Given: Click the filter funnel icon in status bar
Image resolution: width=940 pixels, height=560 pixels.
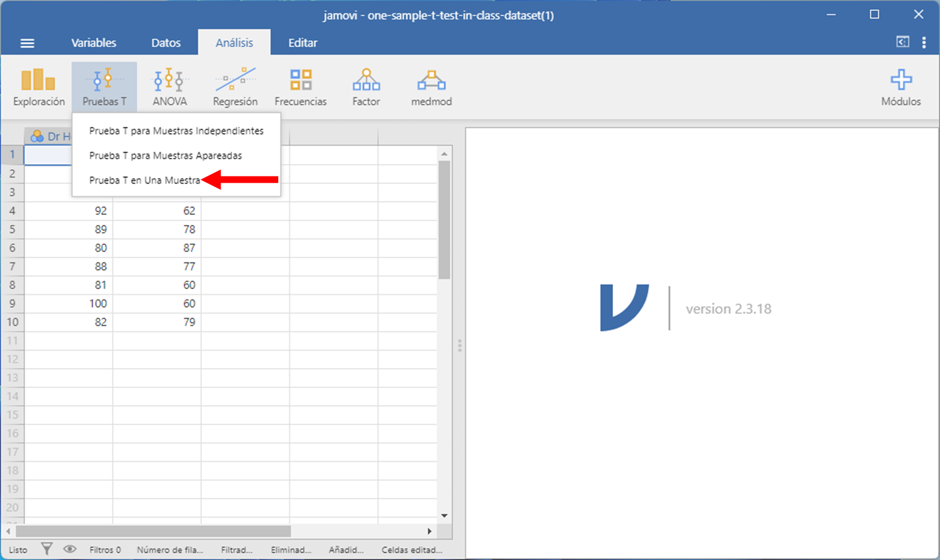Looking at the screenshot, I should 47,549.
